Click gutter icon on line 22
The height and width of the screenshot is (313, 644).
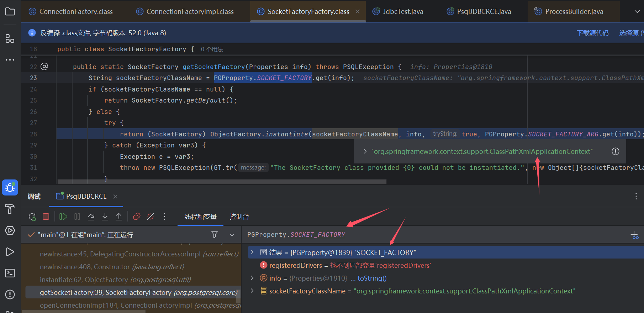44,66
